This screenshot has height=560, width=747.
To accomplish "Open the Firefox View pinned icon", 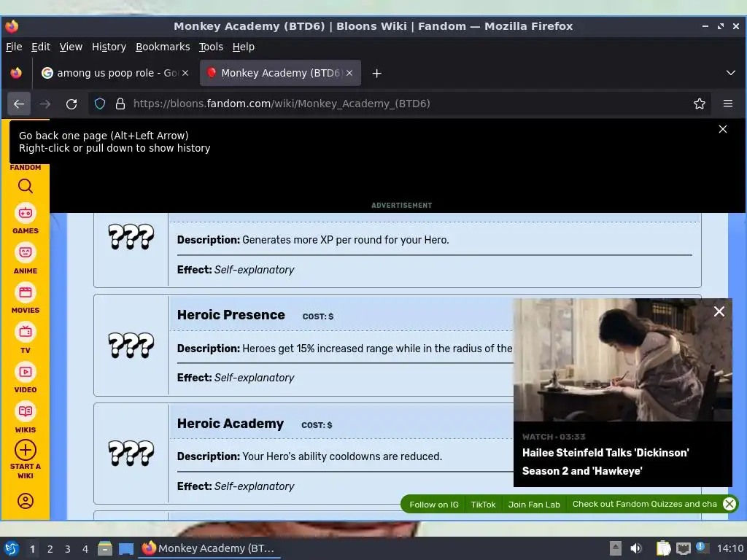I will (16, 73).
